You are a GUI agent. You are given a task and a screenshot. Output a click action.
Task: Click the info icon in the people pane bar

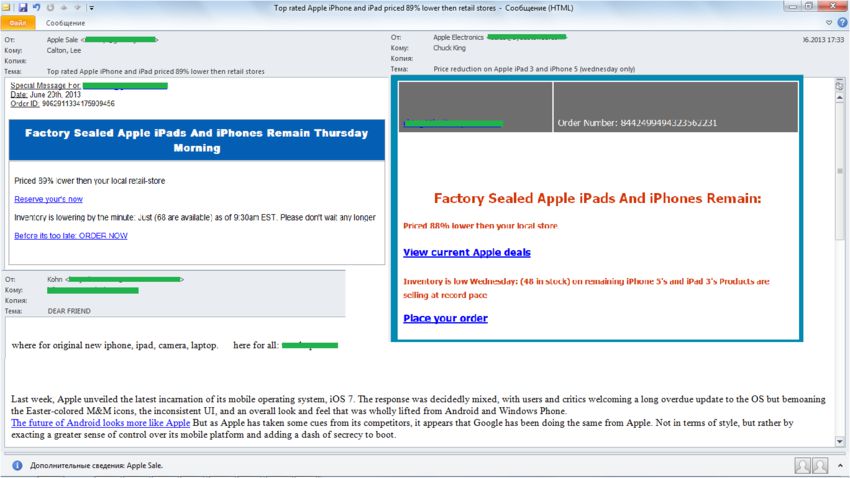point(17,466)
